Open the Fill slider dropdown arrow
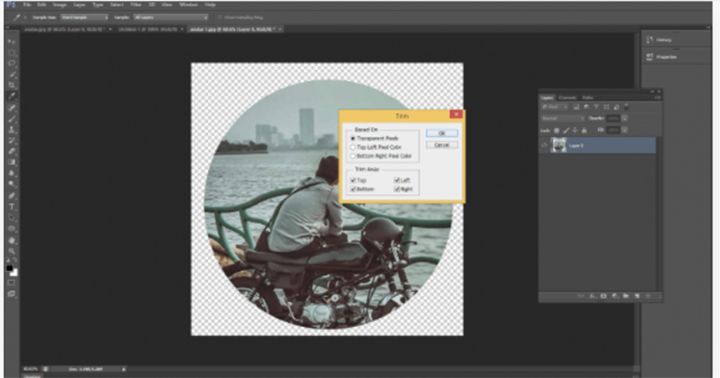Image resolution: width=720 pixels, height=378 pixels. [624, 130]
